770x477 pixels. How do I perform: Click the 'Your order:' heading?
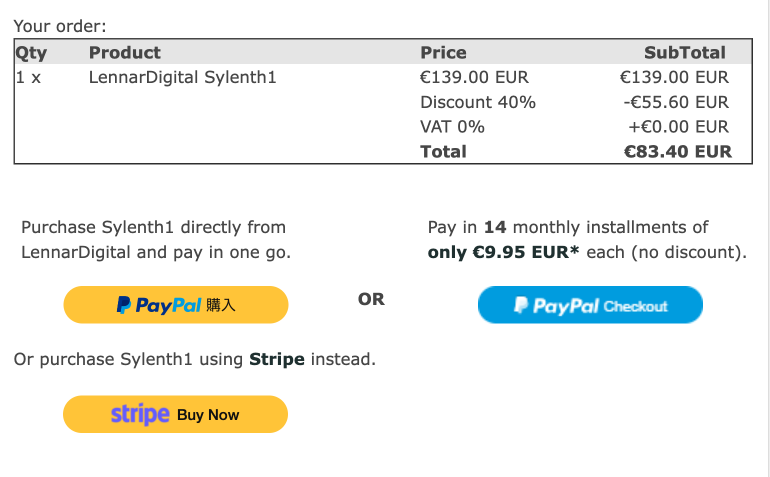pyautogui.click(x=60, y=27)
